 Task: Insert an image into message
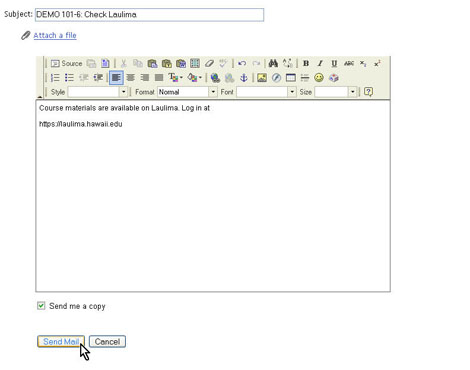pyautogui.click(x=262, y=78)
